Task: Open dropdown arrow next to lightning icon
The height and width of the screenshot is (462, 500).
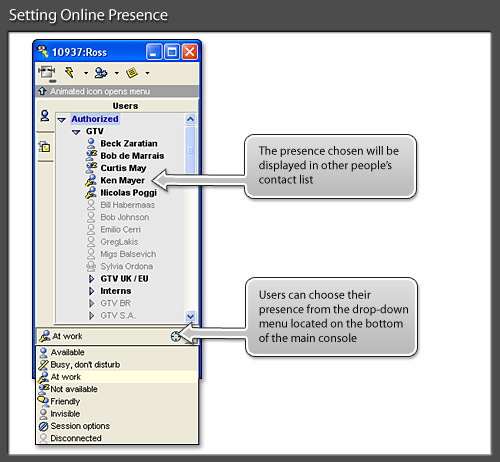Action: point(86,73)
